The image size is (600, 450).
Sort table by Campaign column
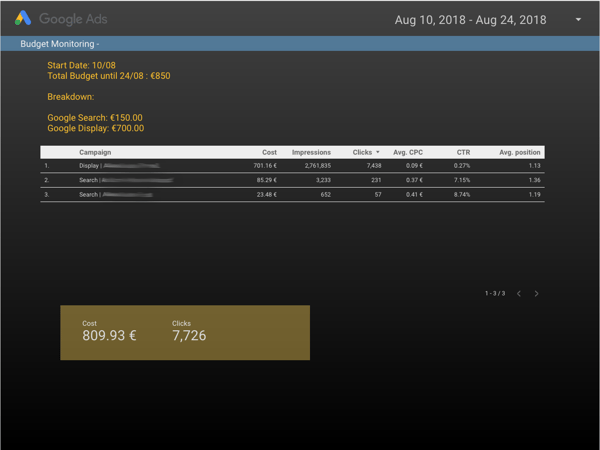[95, 152]
